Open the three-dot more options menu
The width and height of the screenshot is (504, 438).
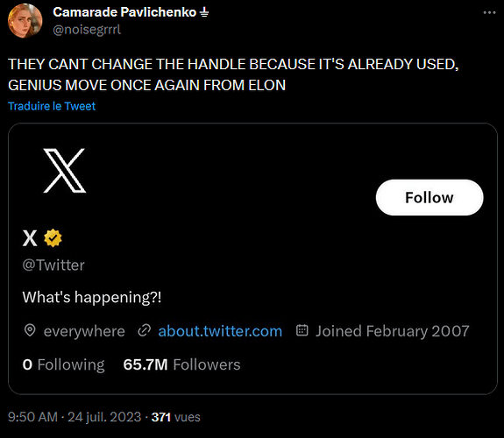click(489, 12)
